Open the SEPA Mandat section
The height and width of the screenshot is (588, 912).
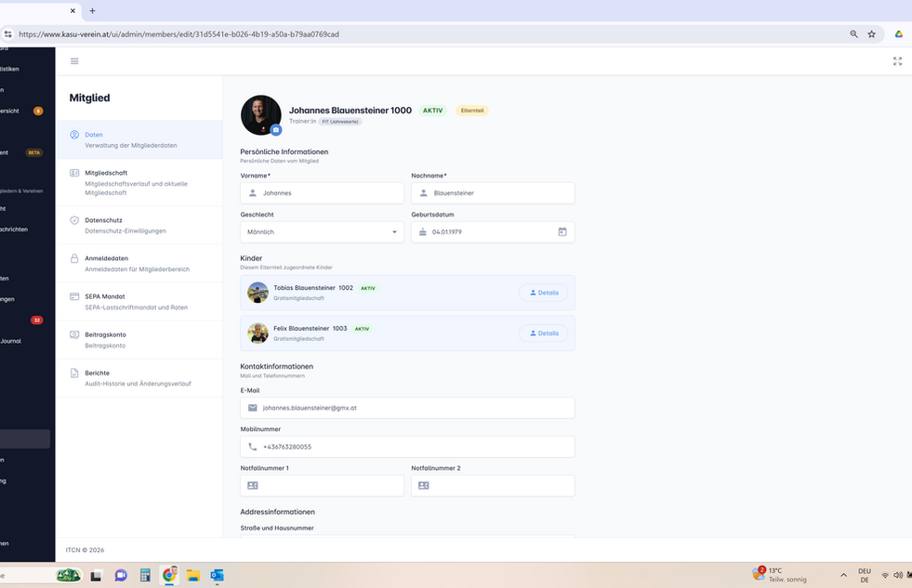point(139,302)
